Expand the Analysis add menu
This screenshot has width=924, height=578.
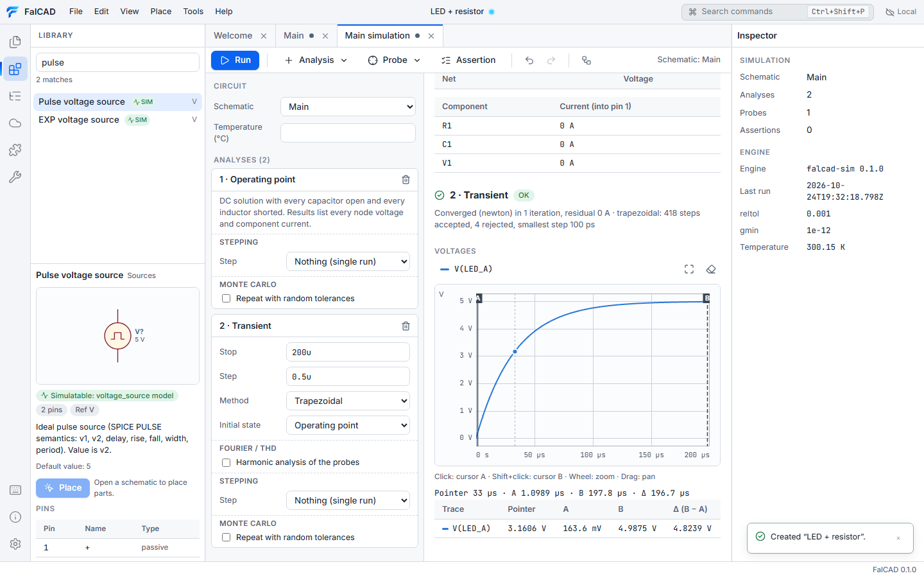click(x=316, y=60)
